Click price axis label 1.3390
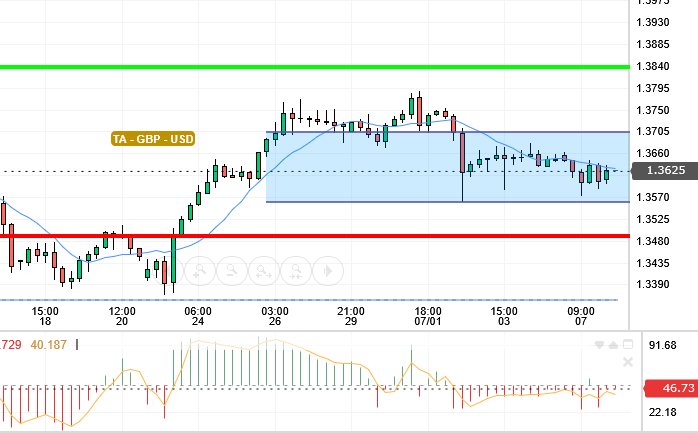 point(653,284)
